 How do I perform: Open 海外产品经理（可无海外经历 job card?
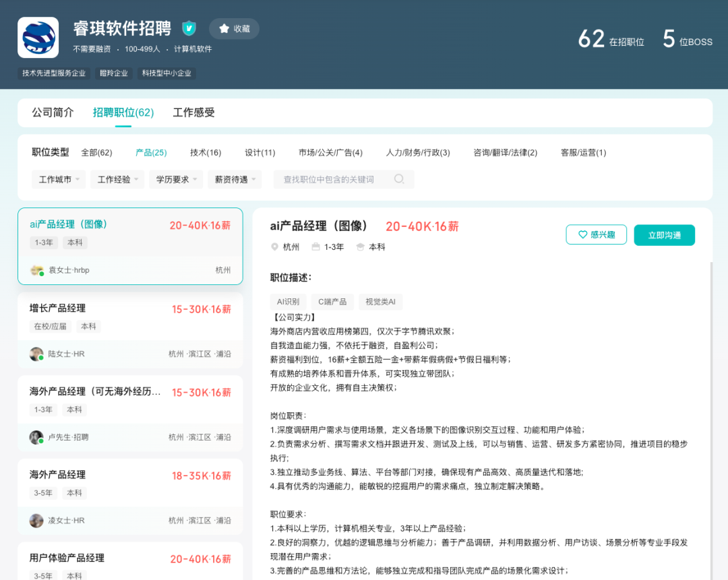pos(130,414)
